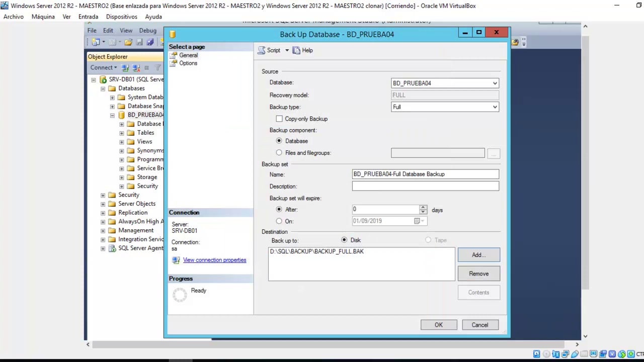This screenshot has height=362, width=644.
Task: Increase the expire-after days stepper
Action: [x=423, y=207]
